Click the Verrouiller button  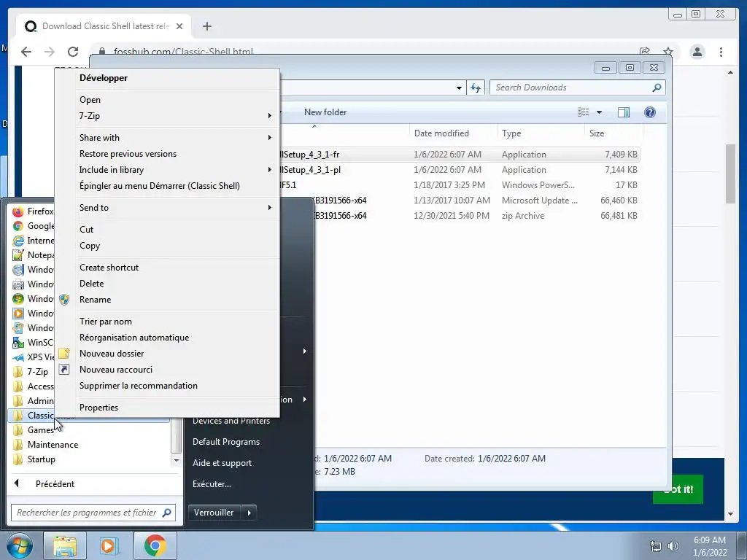[x=214, y=513]
